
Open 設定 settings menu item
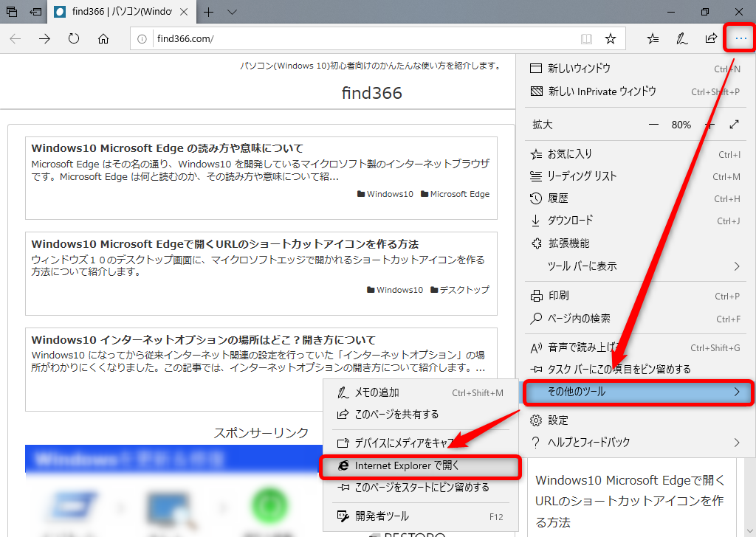(636, 420)
